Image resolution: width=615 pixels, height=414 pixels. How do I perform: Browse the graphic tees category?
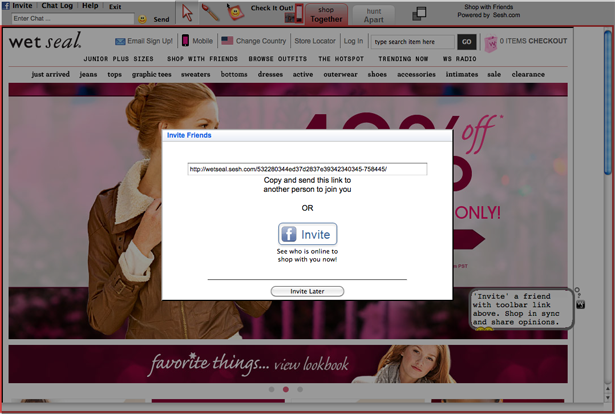point(151,74)
